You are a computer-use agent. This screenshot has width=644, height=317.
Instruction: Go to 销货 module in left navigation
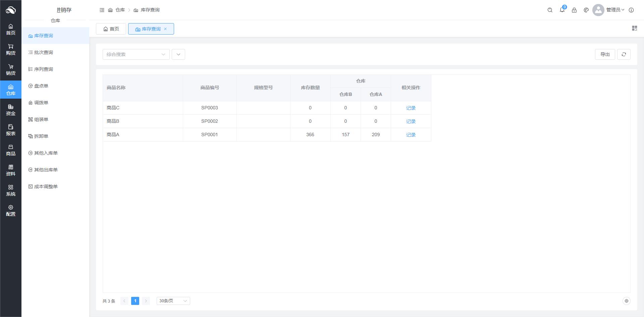pyautogui.click(x=11, y=69)
